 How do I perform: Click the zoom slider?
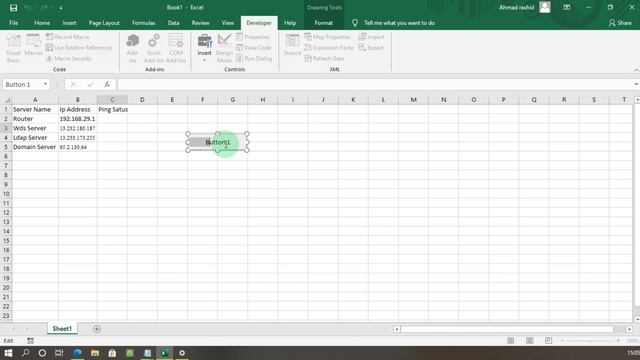point(591,340)
